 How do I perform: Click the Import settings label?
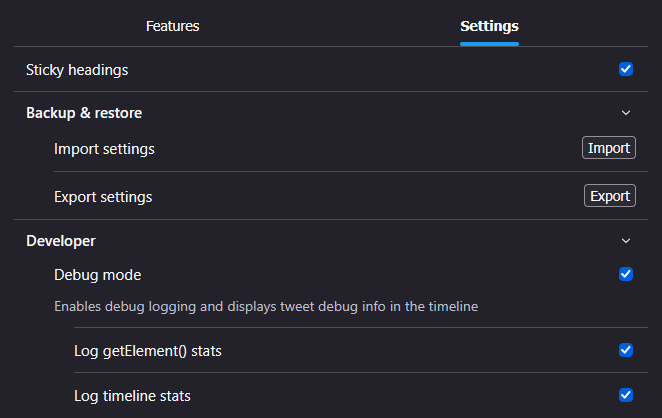(104, 149)
